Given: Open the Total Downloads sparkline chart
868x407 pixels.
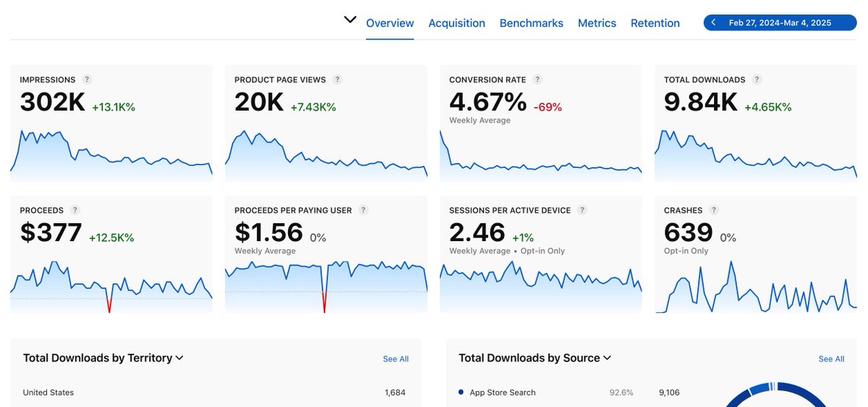Looking at the screenshot, I should (756, 156).
